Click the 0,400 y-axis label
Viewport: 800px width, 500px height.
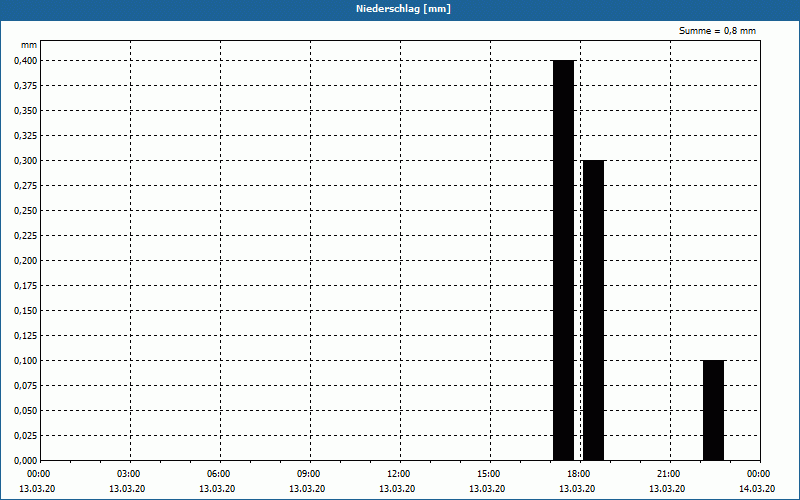[26, 61]
